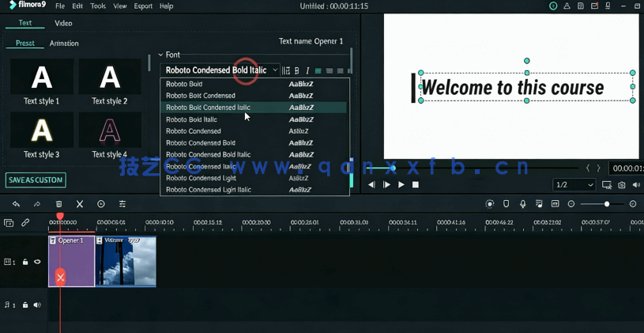Switch to the Animation tab

[64, 44]
